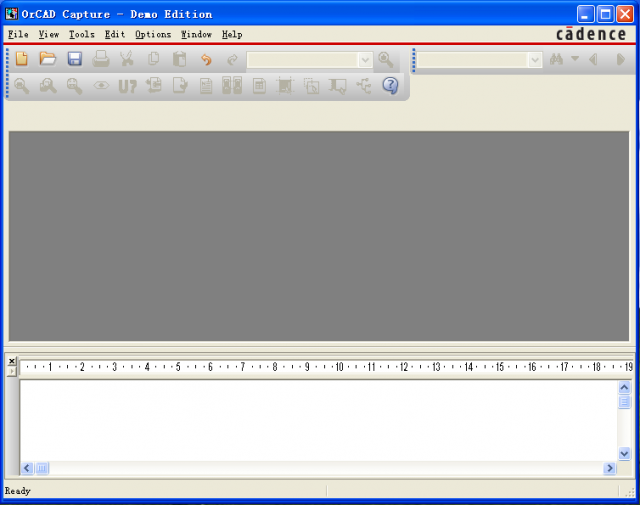Image resolution: width=640 pixels, height=505 pixels.
Task: Open the Options menu
Action: pyautogui.click(x=153, y=34)
